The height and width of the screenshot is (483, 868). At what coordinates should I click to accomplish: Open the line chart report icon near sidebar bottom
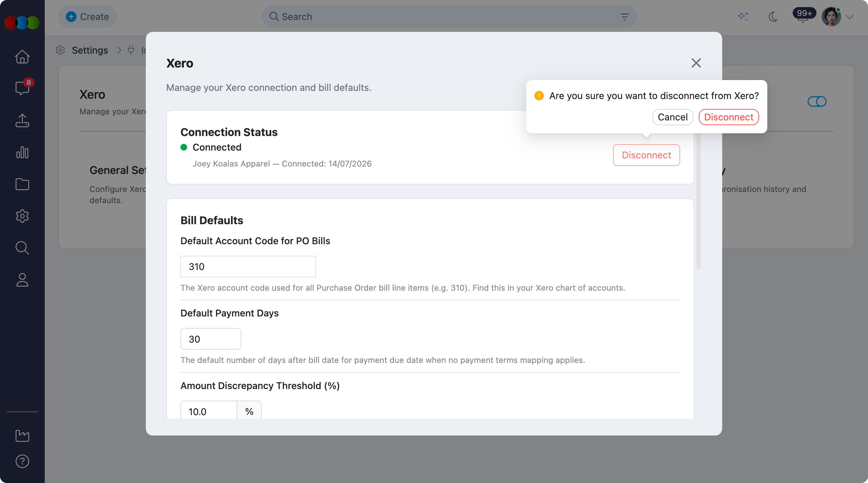[x=22, y=436]
